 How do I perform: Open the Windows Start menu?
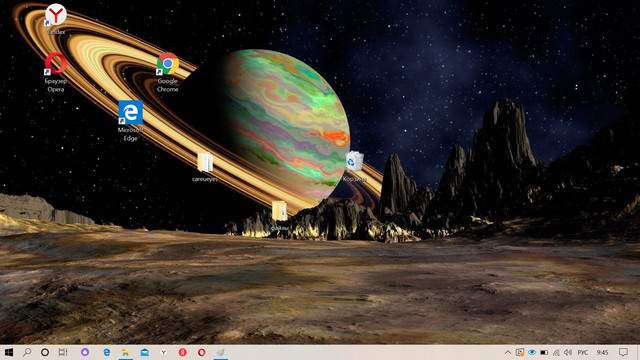[8, 352]
